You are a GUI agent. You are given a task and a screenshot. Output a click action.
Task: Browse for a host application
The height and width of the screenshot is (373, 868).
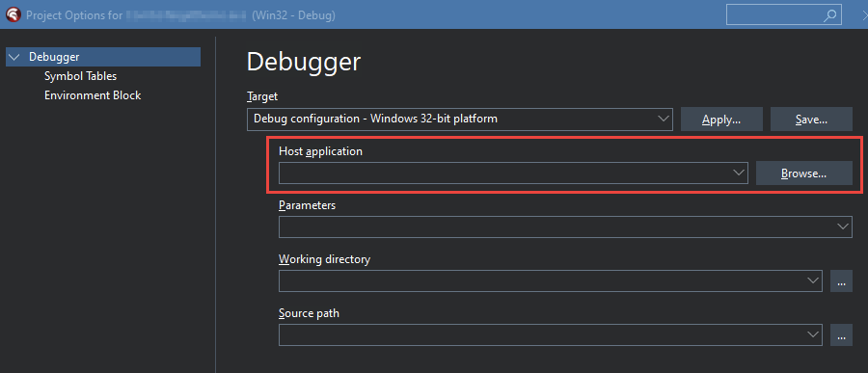coord(803,173)
